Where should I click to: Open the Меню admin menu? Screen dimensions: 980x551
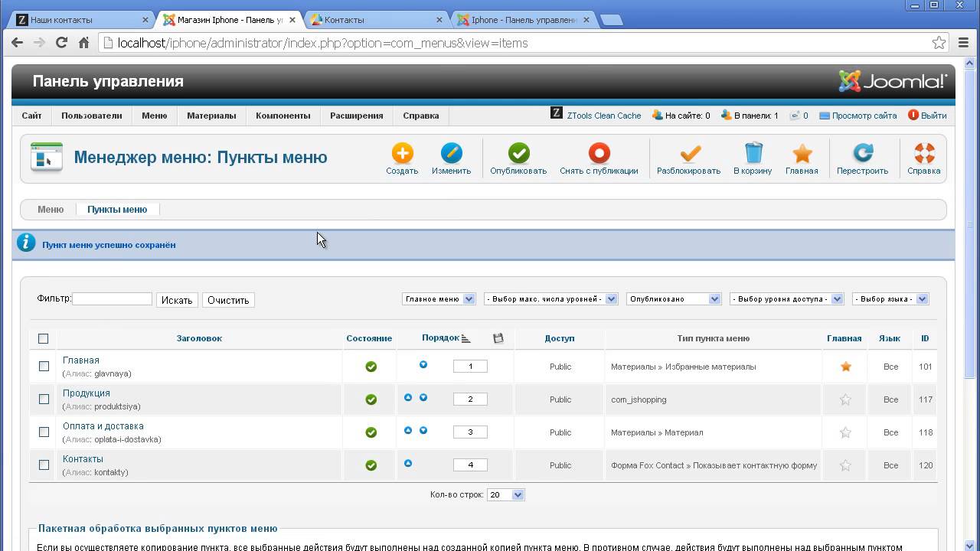[154, 116]
